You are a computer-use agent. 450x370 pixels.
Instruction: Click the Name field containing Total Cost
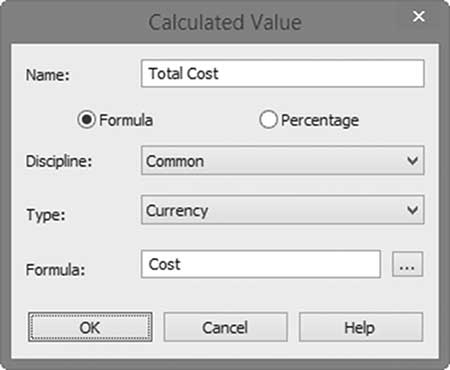coord(283,74)
